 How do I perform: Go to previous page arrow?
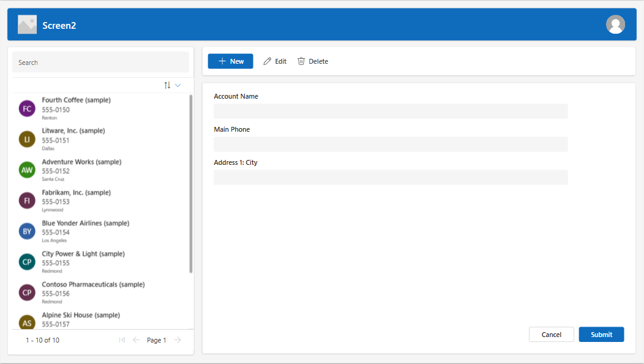137,339
